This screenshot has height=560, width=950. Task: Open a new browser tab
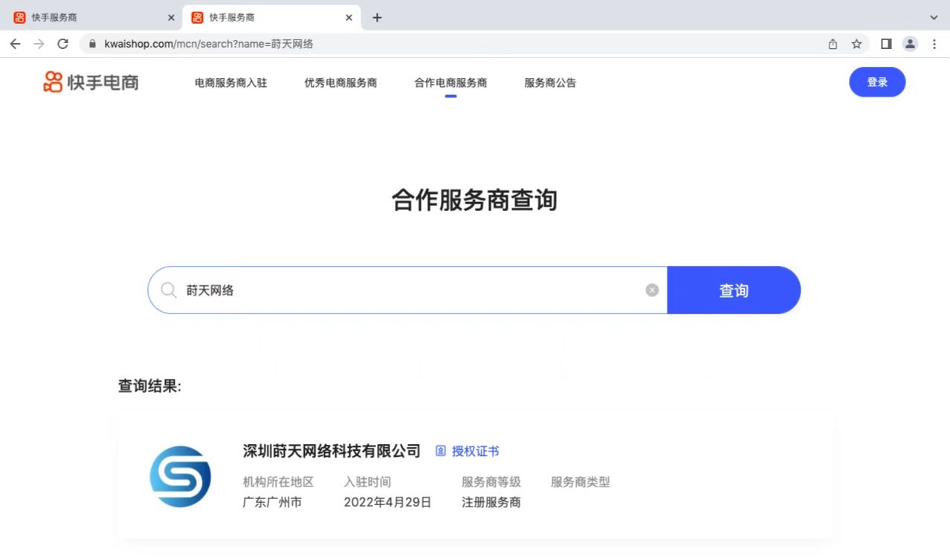coord(377,17)
